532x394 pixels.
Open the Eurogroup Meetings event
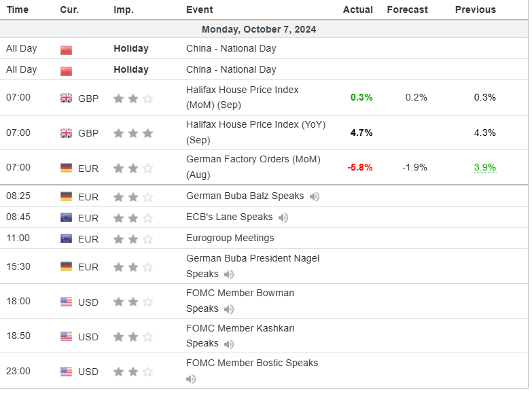point(230,238)
